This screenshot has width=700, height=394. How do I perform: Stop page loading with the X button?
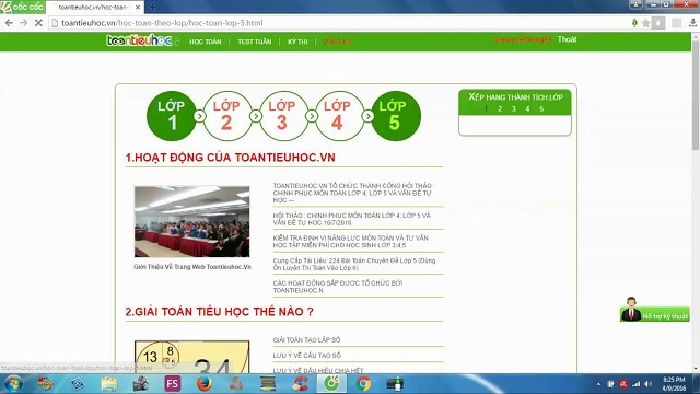(x=38, y=23)
